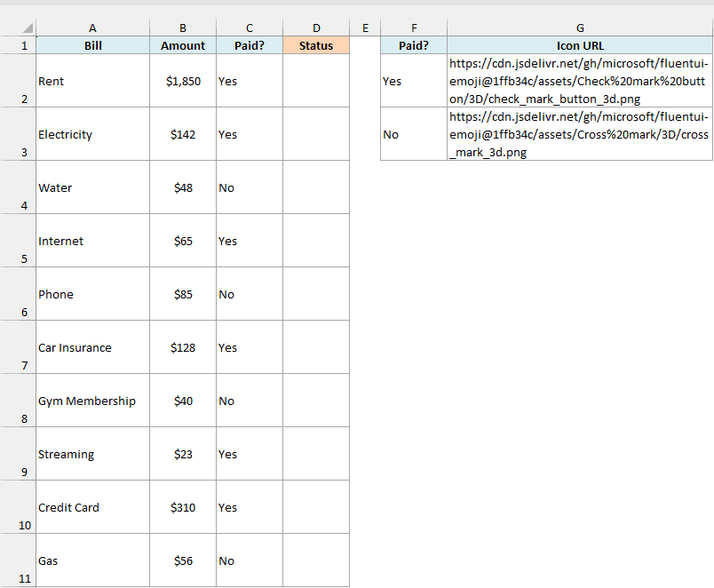Select the 'Phone' cell
The height and width of the screenshot is (588, 714).
coord(93,294)
